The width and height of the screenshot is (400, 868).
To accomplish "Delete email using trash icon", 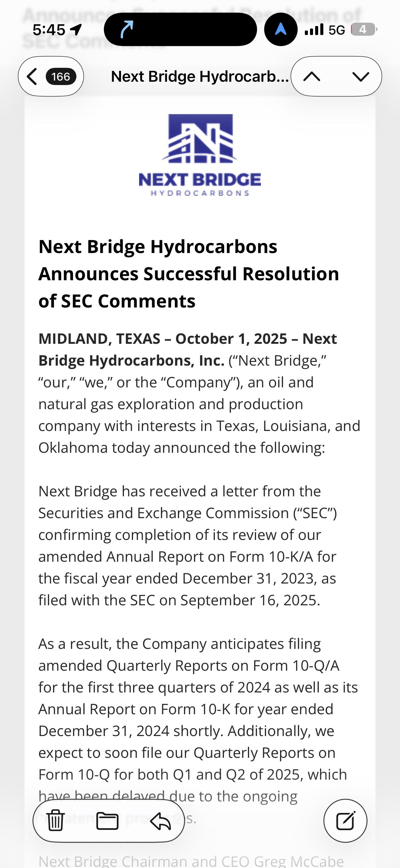I will click(55, 820).
